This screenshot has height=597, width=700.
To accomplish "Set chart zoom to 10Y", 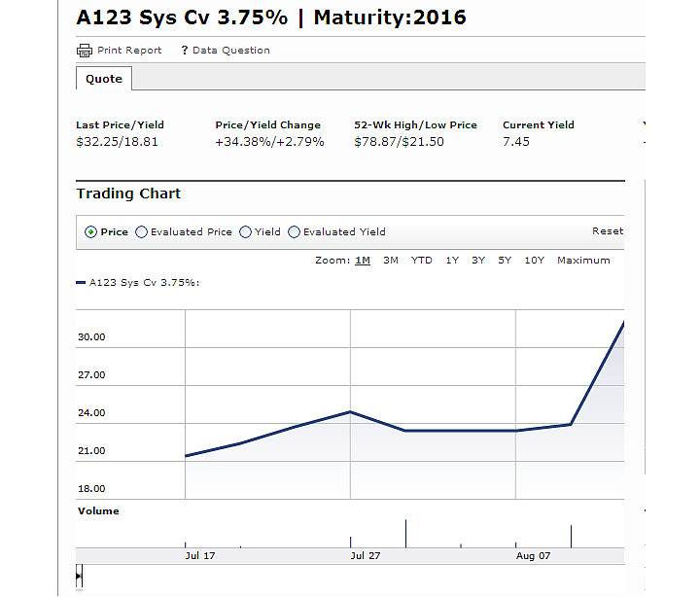I will click(535, 261).
